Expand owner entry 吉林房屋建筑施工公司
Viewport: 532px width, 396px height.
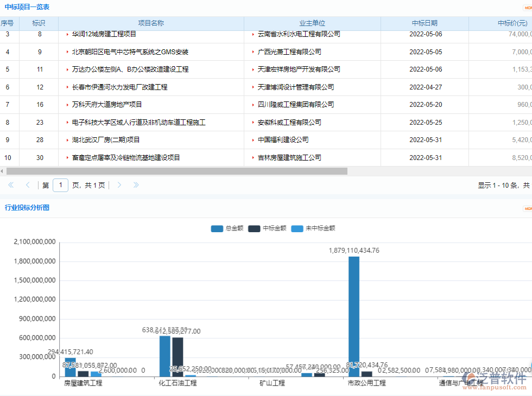coord(254,158)
